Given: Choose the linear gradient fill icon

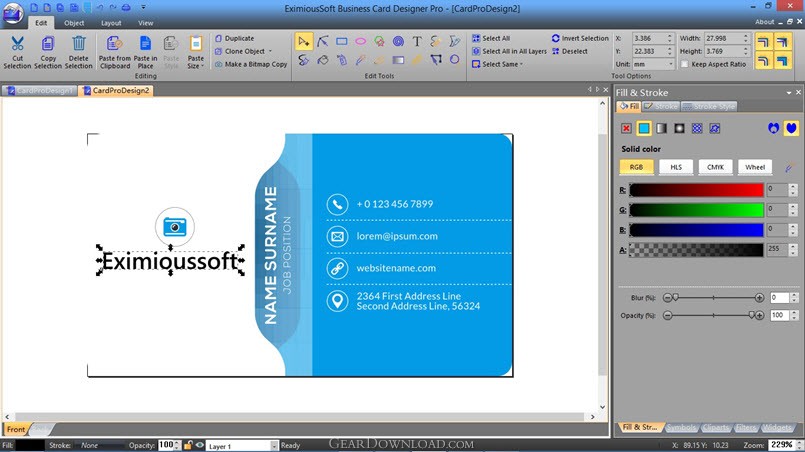Looking at the screenshot, I should pyautogui.click(x=662, y=128).
